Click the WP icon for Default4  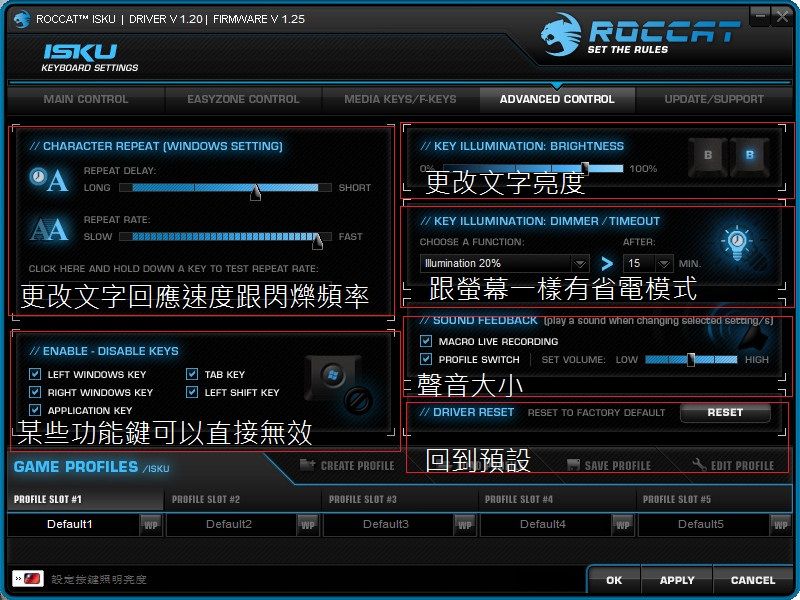pyautogui.click(x=622, y=525)
